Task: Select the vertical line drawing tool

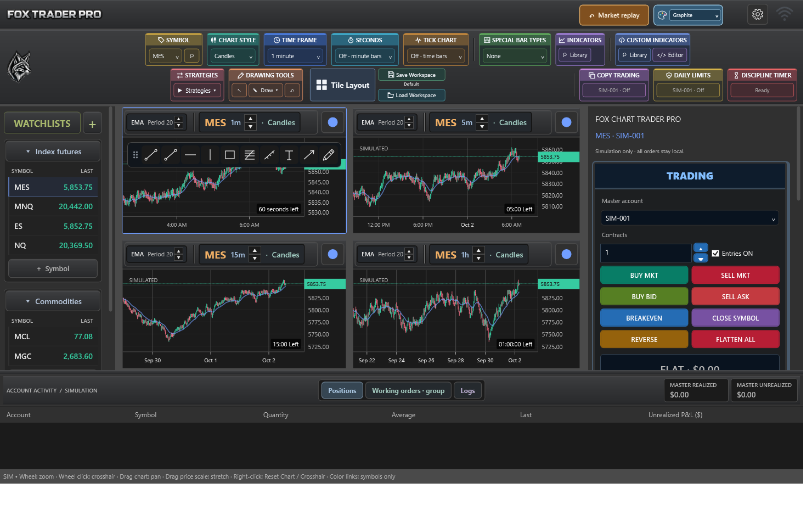Action: (x=210, y=155)
